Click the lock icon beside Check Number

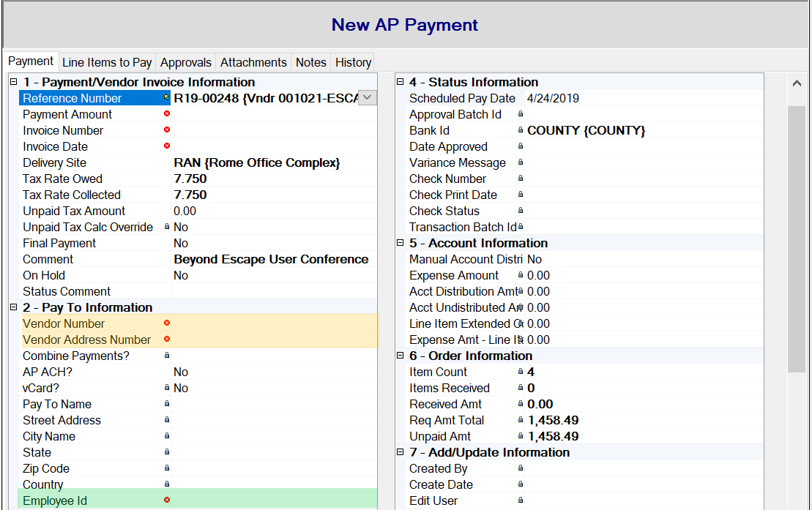521,178
